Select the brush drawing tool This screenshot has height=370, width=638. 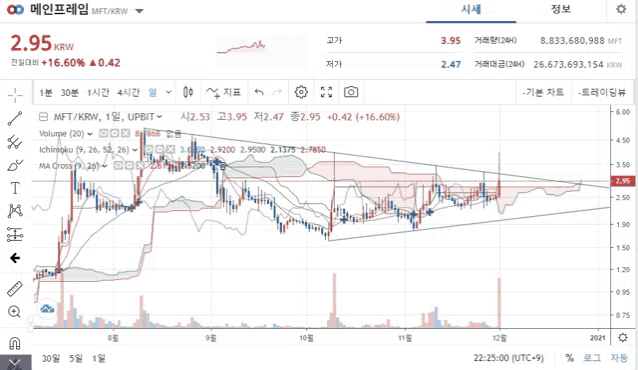15,165
